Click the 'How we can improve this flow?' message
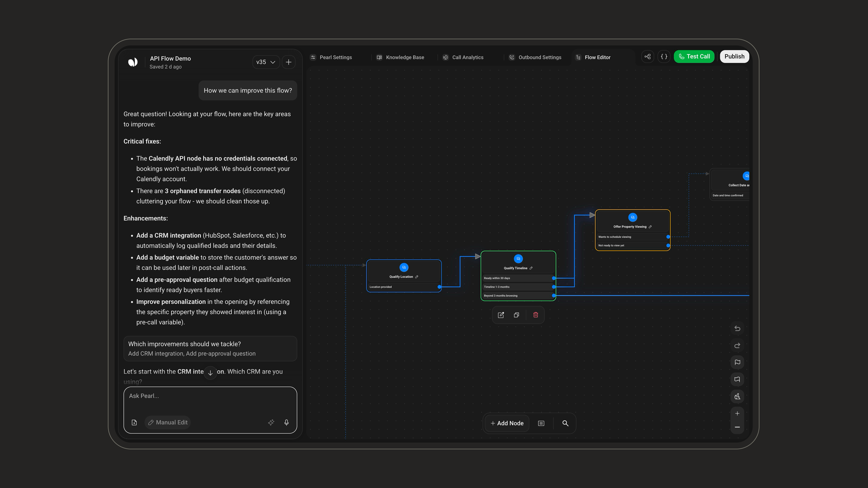Screen dimensions: 868x488 click(x=248, y=90)
